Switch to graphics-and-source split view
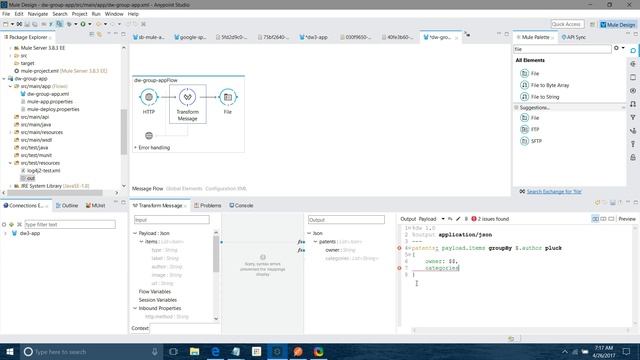Screen dimensions: 640x360 point(596,219)
